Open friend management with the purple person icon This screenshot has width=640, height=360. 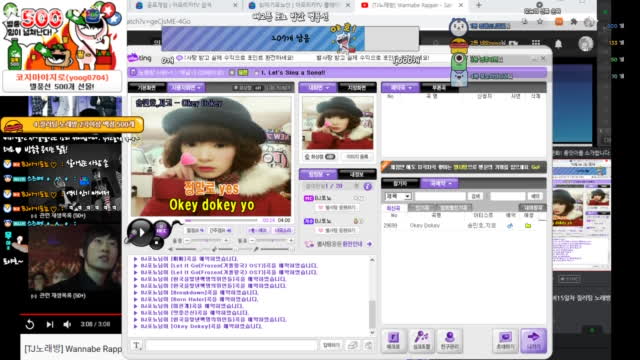tap(450, 340)
